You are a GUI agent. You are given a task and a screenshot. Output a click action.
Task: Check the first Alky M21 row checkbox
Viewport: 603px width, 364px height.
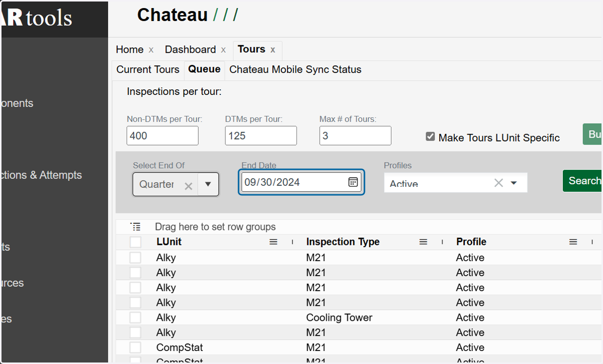click(x=136, y=258)
